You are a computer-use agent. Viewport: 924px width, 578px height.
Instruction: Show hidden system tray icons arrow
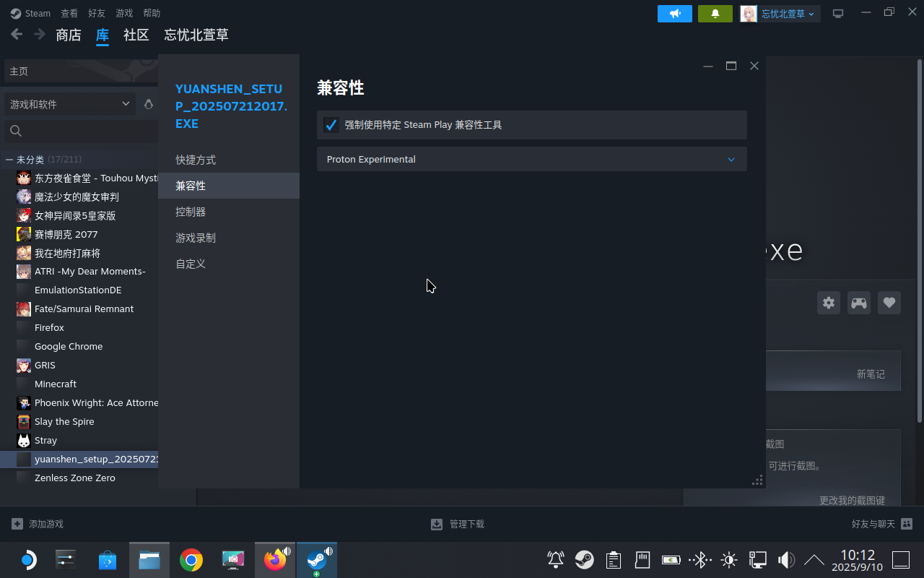pyautogui.click(x=814, y=560)
